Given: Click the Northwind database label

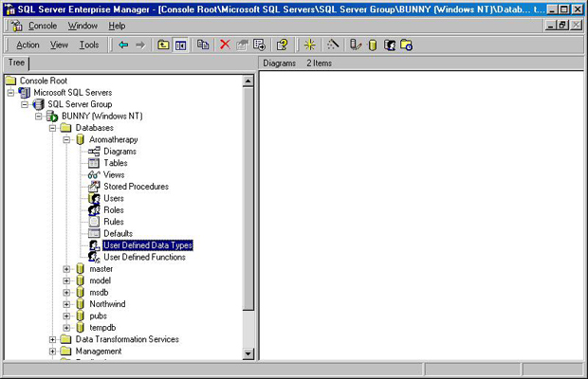Looking at the screenshot, I should pos(107,304).
